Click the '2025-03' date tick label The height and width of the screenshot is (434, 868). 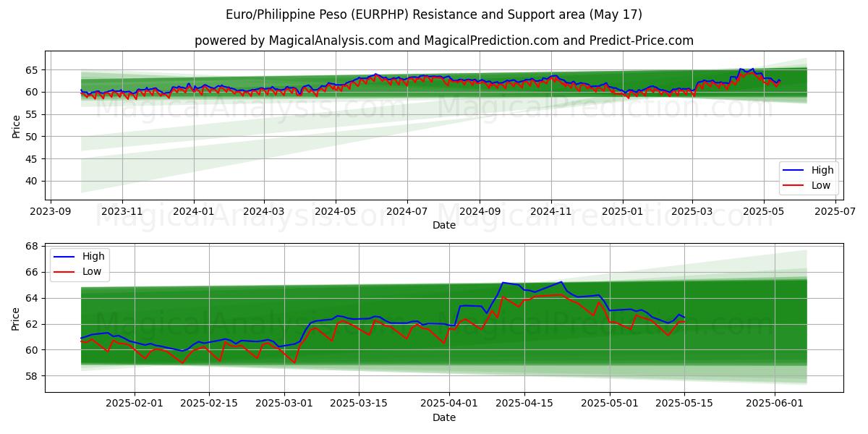pyautogui.click(x=692, y=210)
